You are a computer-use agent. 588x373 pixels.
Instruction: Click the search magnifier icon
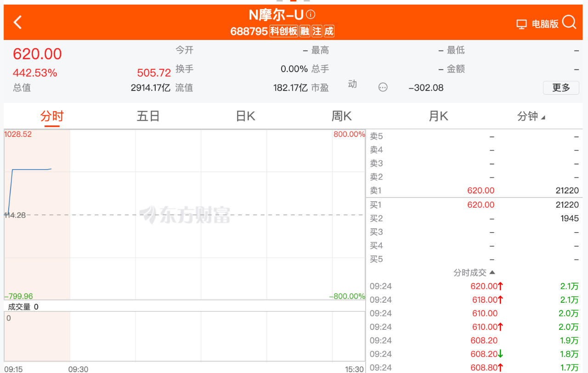(x=569, y=23)
